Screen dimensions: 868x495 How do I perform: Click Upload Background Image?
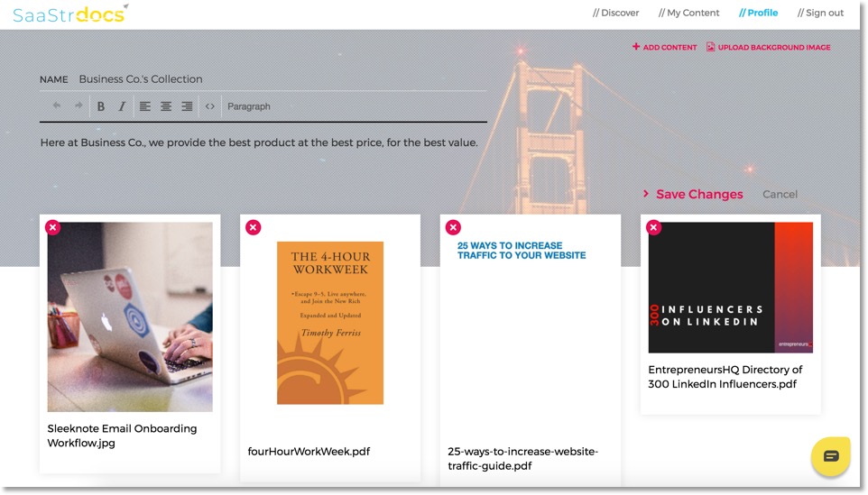769,47
